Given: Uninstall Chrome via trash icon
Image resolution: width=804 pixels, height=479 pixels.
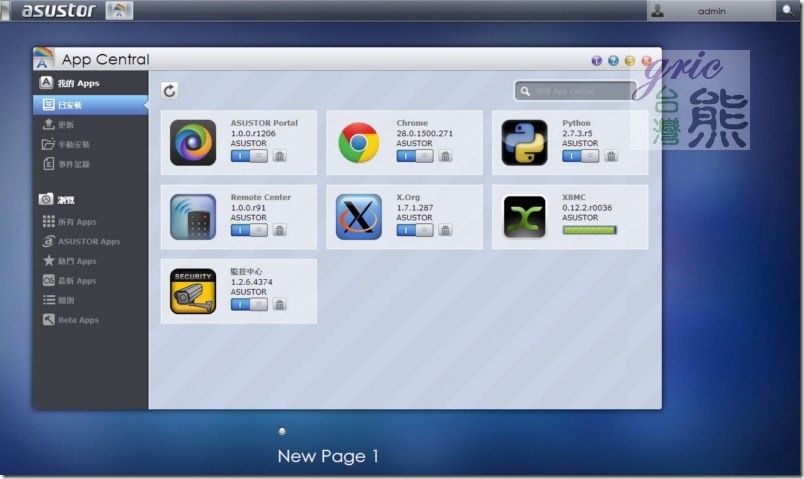Looking at the screenshot, I should tap(445, 156).
